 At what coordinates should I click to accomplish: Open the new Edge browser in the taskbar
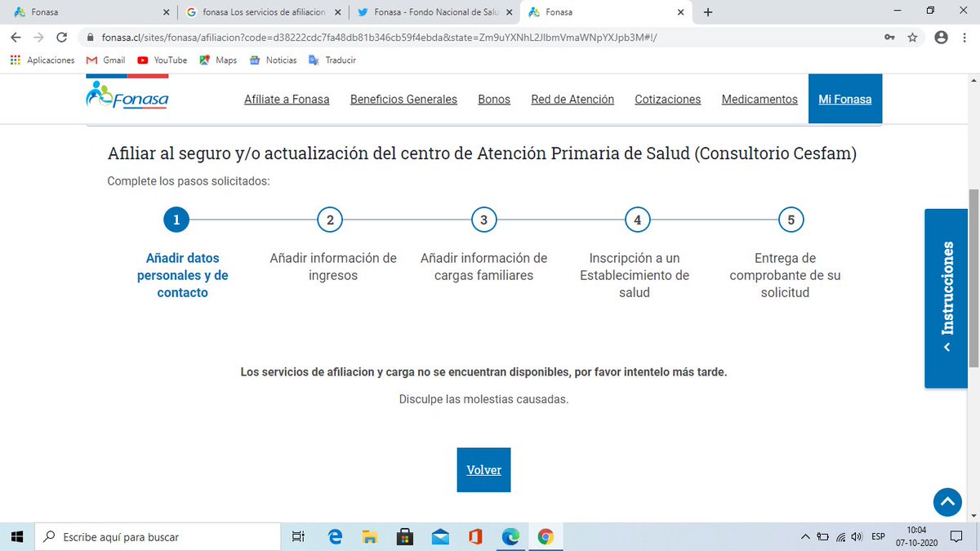(x=510, y=536)
